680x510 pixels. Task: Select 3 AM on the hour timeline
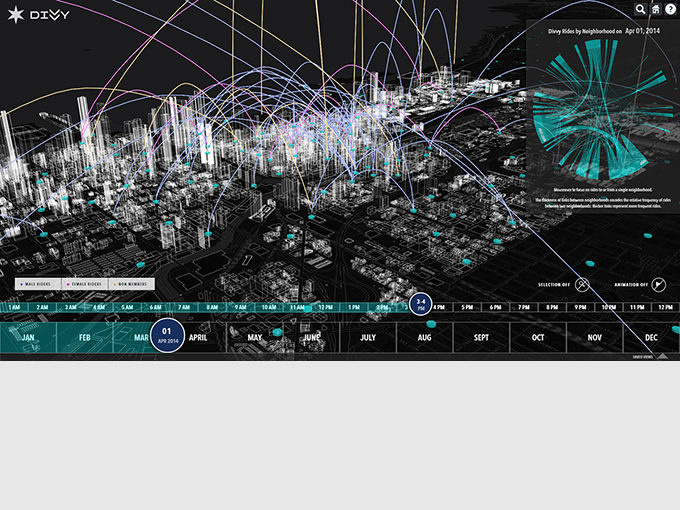pyautogui.click(x=71, y=307)
